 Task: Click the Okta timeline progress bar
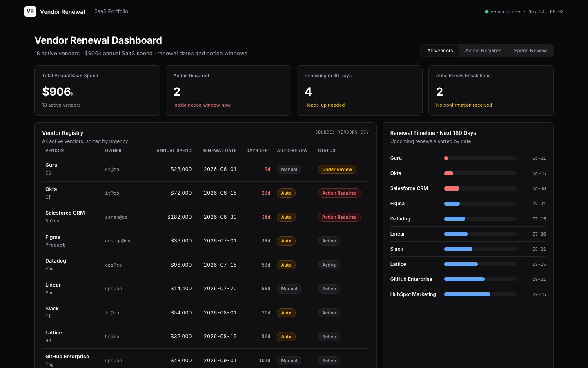[x=480, y=173]
